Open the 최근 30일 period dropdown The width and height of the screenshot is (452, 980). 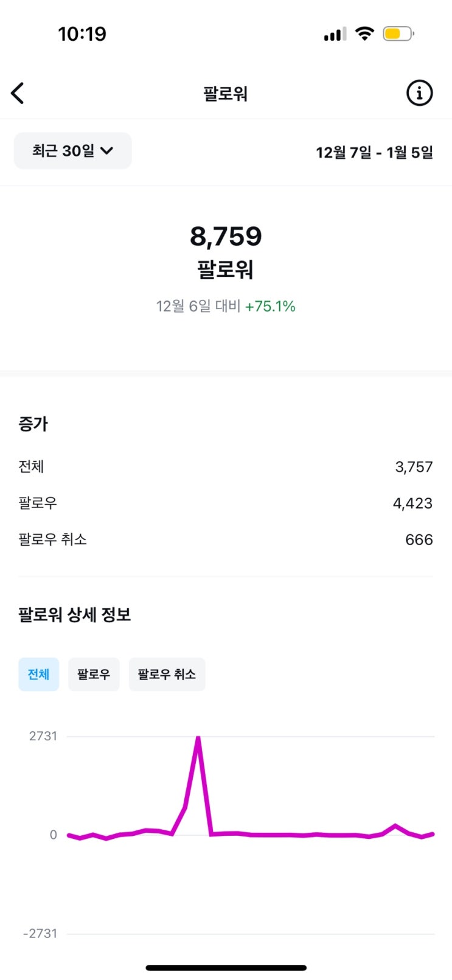tap(73, 151)
